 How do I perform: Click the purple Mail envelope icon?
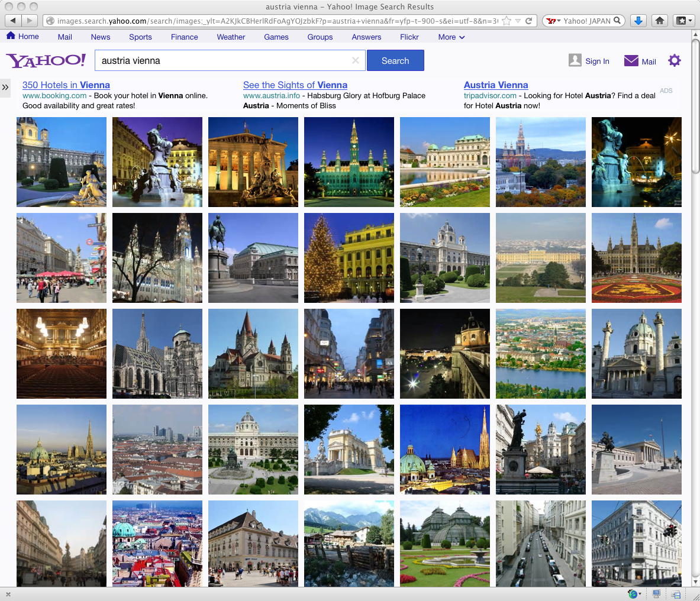631,61
